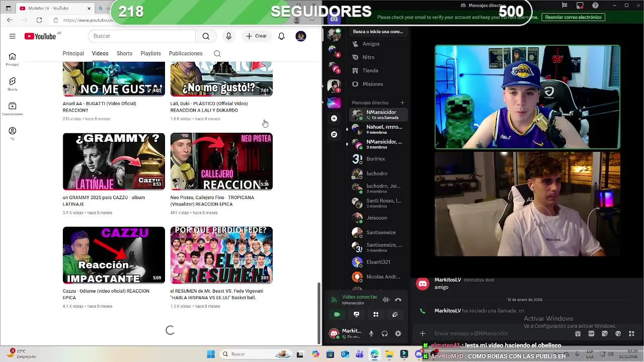Open the emoji picker in Discord
The width and height of the screenshot is (644, 362).
(x=618, y=333)
